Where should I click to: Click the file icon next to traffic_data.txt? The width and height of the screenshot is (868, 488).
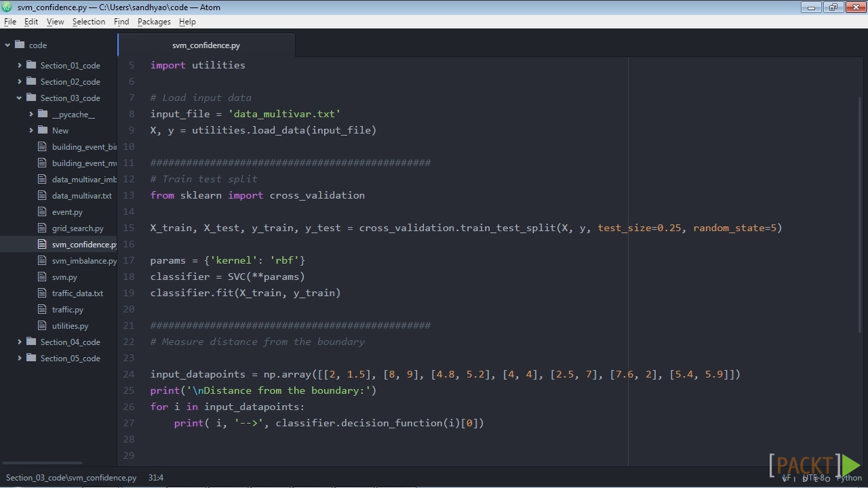(x=42, y=293)
